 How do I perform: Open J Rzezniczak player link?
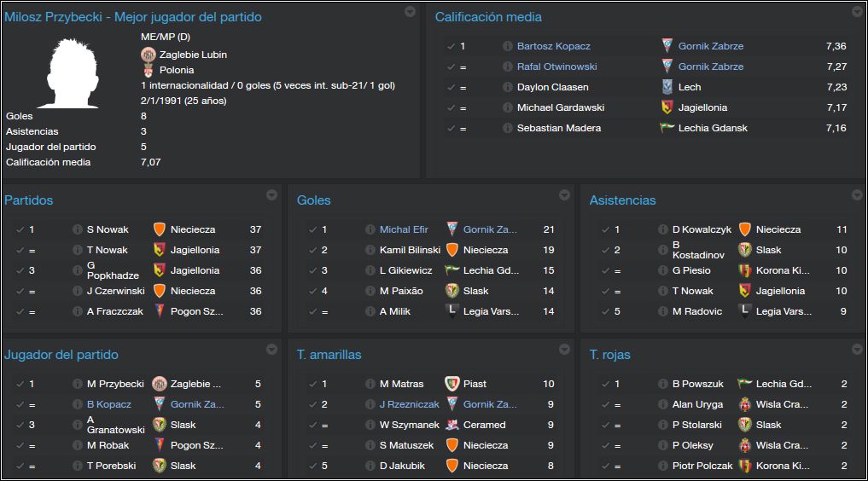pyautogui.click(x=410, y=404)
